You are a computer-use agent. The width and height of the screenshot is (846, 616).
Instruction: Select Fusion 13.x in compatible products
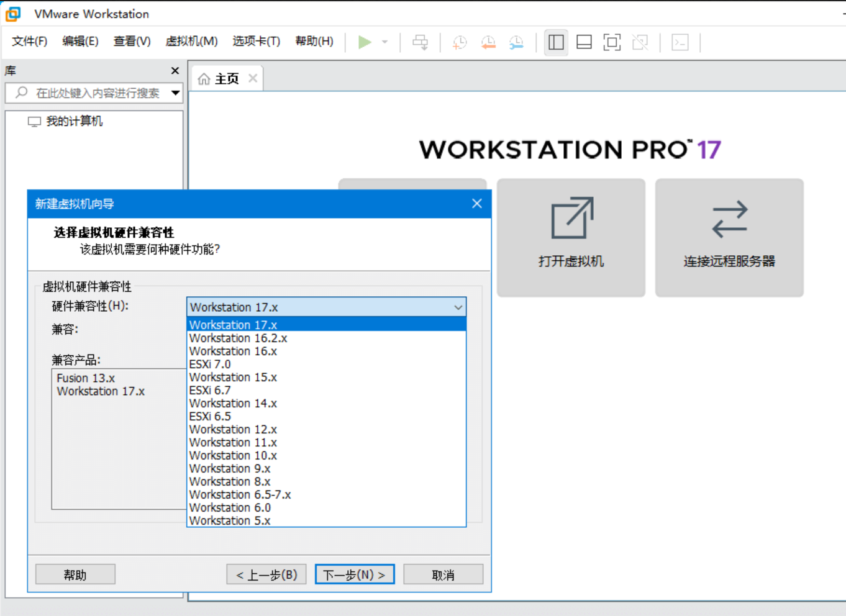pyautogui.click(x=86, y=378)
